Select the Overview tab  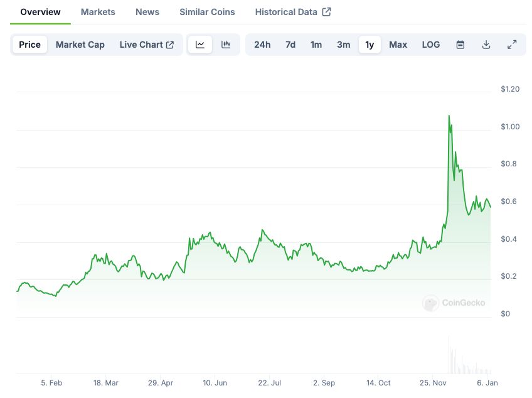point(40,12)
